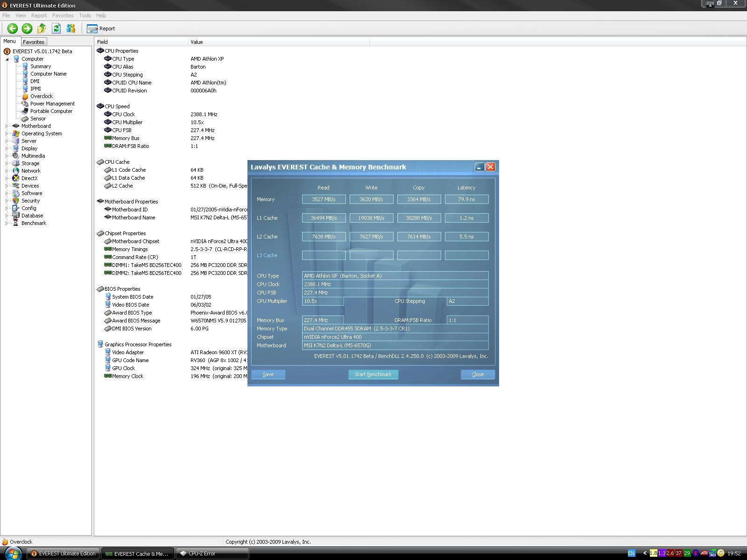Image resolution: width=747 pixels, height=560 pixels.
Task: Open the Windows Start orb
Action: [x=13, y=553]
